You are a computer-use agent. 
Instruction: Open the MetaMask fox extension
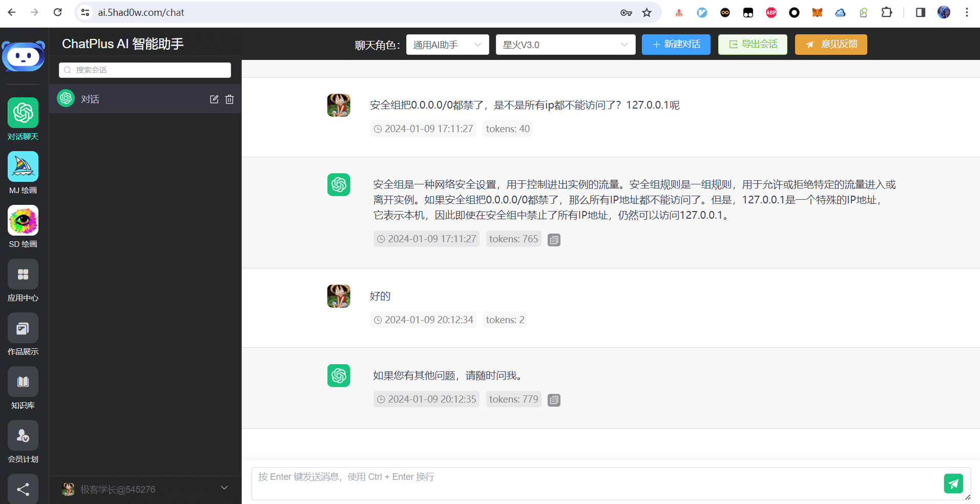817,12
